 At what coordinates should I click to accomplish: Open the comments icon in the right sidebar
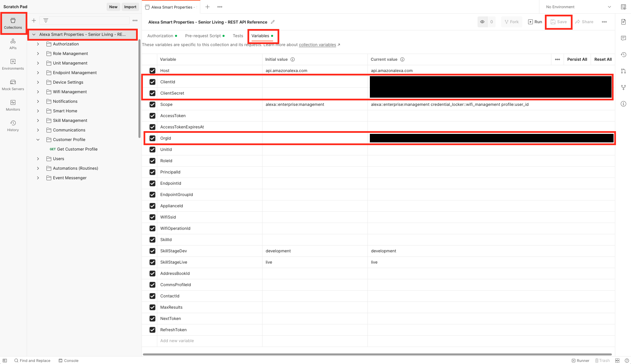[623, 38]
